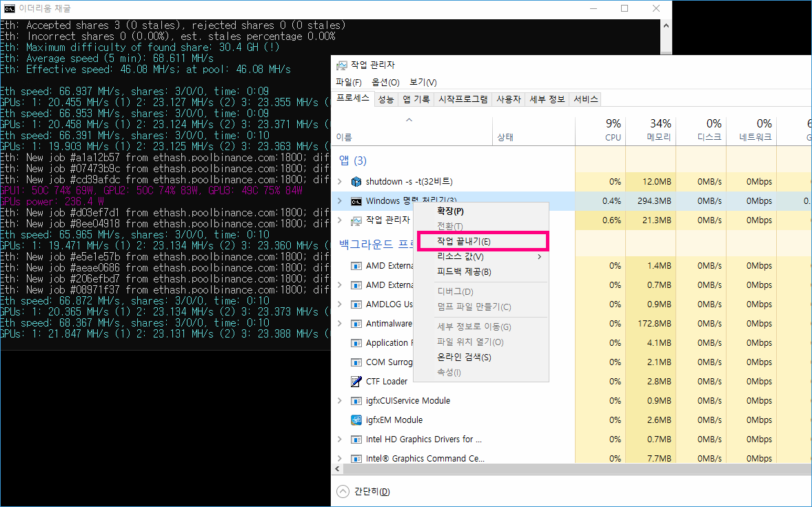Expand the AMDLOG process row

pos(340,304)
